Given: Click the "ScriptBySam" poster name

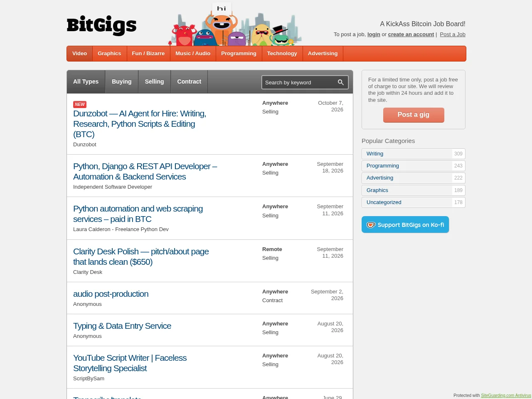Looking at the screenshot, I should (89, 379).
